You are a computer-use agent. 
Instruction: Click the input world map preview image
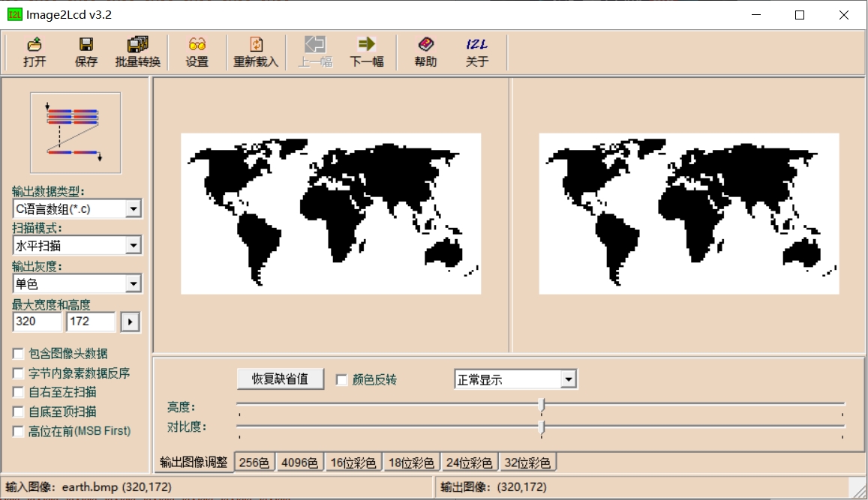pos(331,214)
